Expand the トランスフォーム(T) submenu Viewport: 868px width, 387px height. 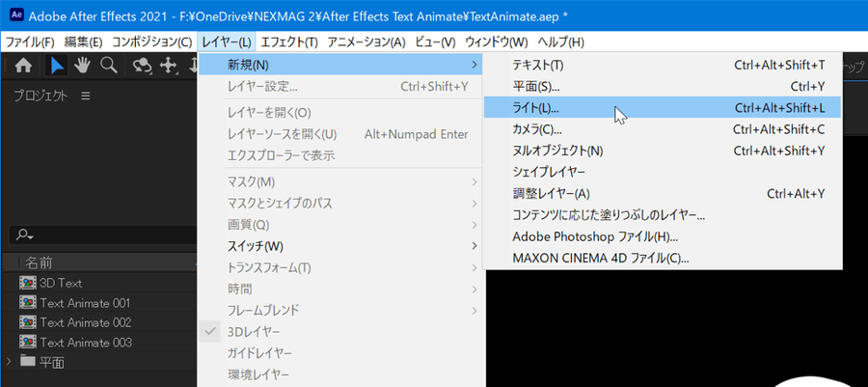coord(475,268)
